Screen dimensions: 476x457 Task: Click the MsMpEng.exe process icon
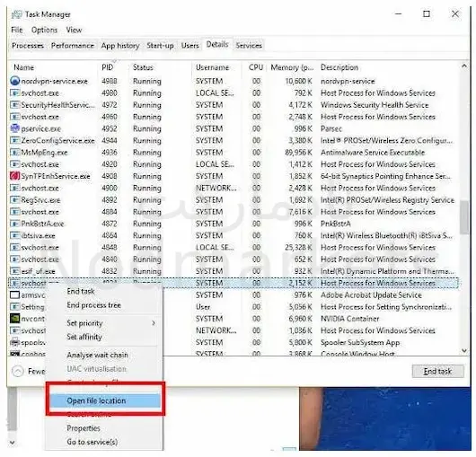tap(15, 152)
